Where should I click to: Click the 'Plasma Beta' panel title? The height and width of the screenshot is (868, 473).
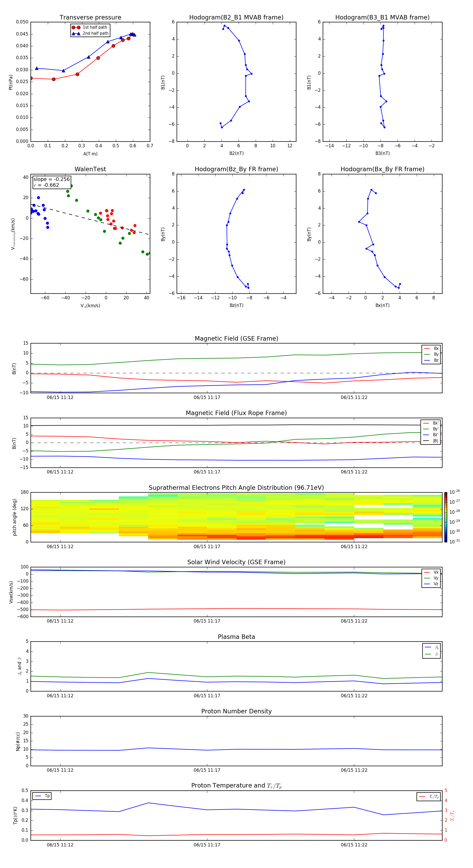(236, 637)
